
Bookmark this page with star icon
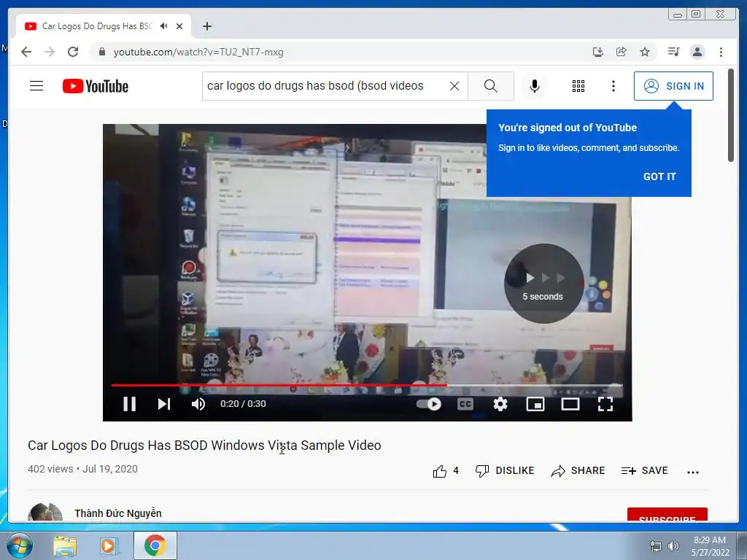tap(645, 52)
